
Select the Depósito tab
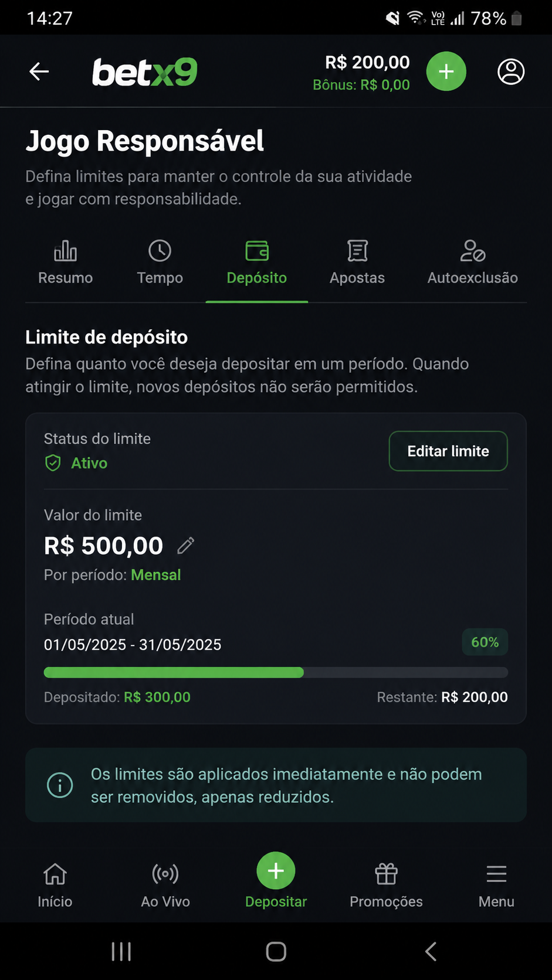click(x=257, y=263)
